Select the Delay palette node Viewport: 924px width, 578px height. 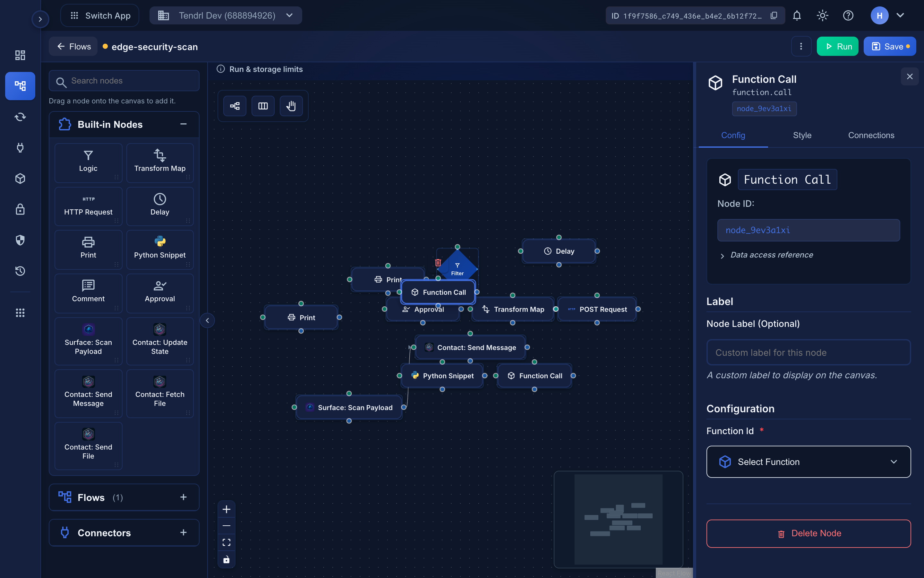tap(159, 206)
